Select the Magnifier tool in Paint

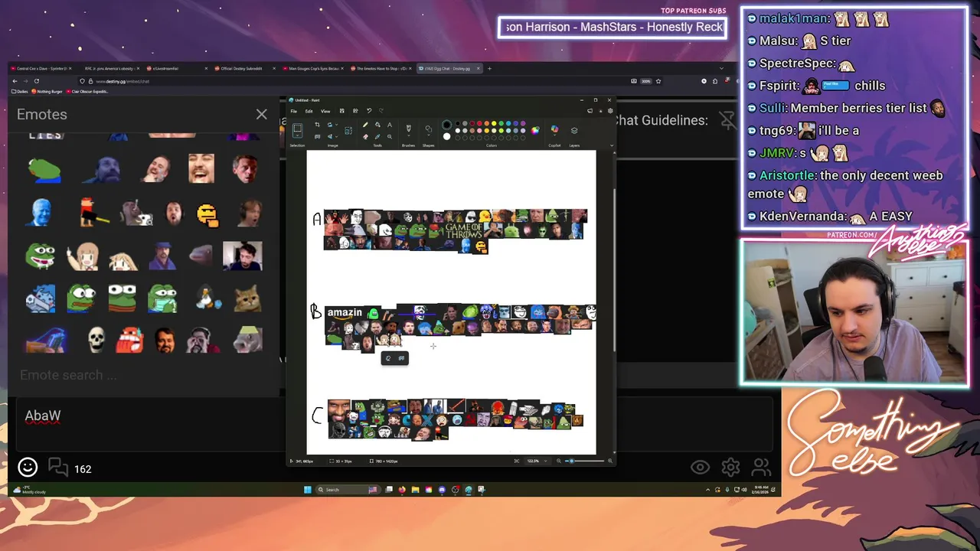pos(389,136)
